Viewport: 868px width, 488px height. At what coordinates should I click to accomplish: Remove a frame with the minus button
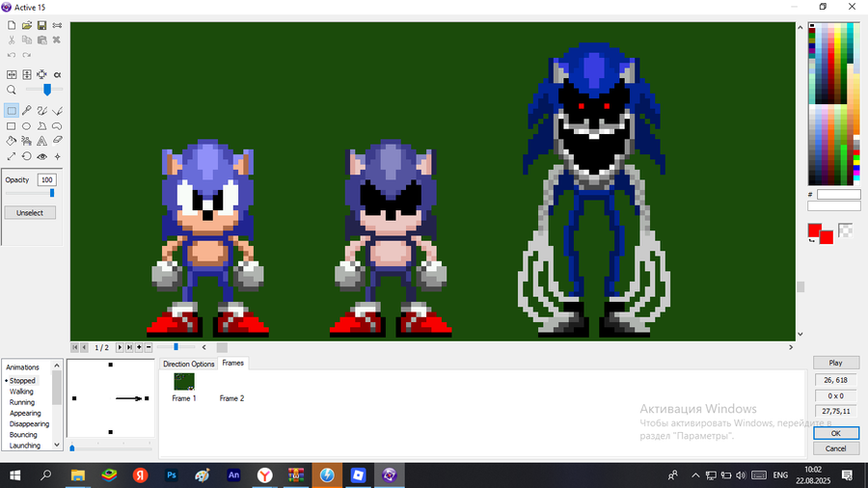click(x=149, y=347)
